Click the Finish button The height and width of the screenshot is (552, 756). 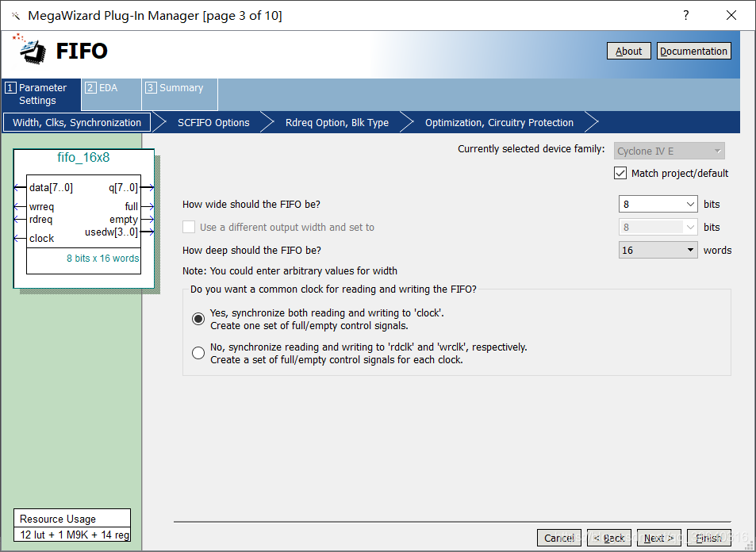click(708, 538)
